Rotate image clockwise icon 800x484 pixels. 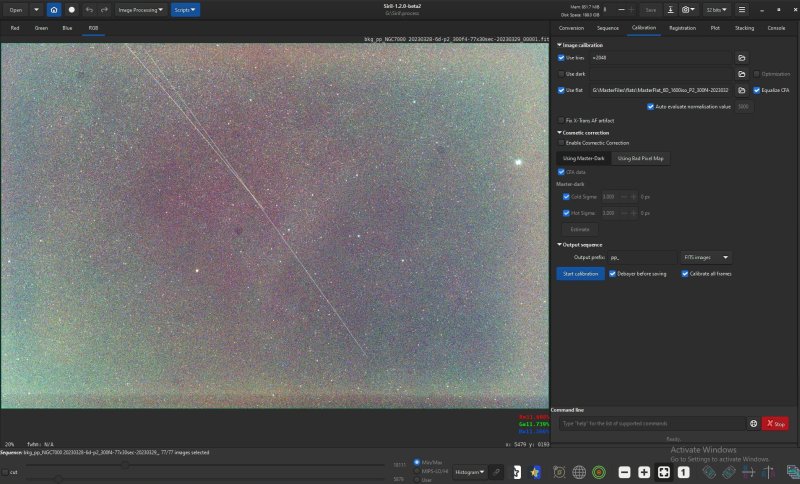tap(729, 472)
